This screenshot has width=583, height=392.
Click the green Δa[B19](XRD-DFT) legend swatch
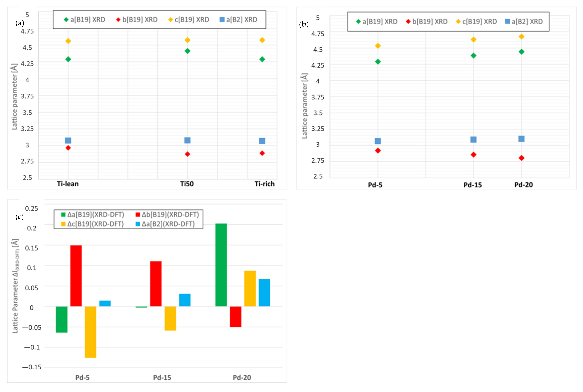click(x=63, y=214)
